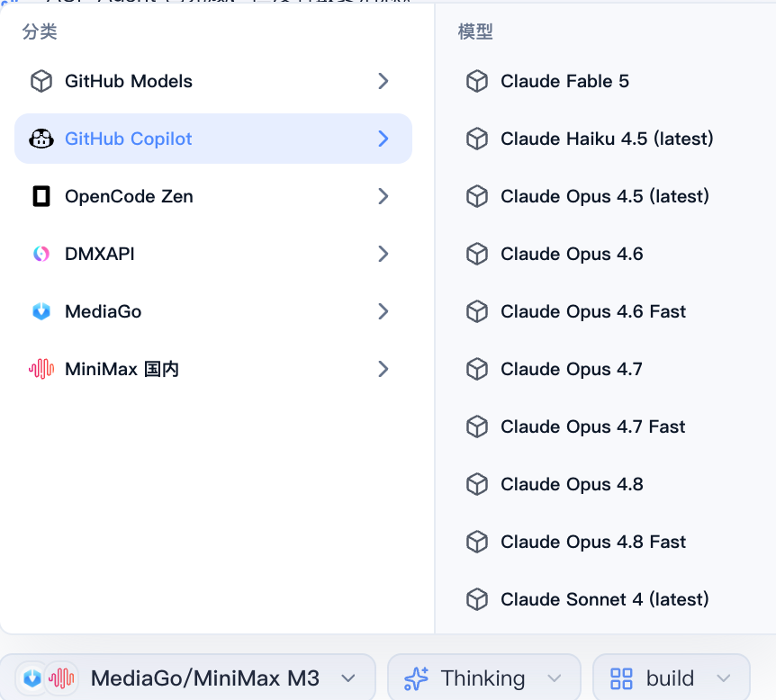The height and width of the screenshot is (700, 776).
Task: Choose the Claude Opus 4.8 model
Action: pyautogui.click(x=611, y=484)
